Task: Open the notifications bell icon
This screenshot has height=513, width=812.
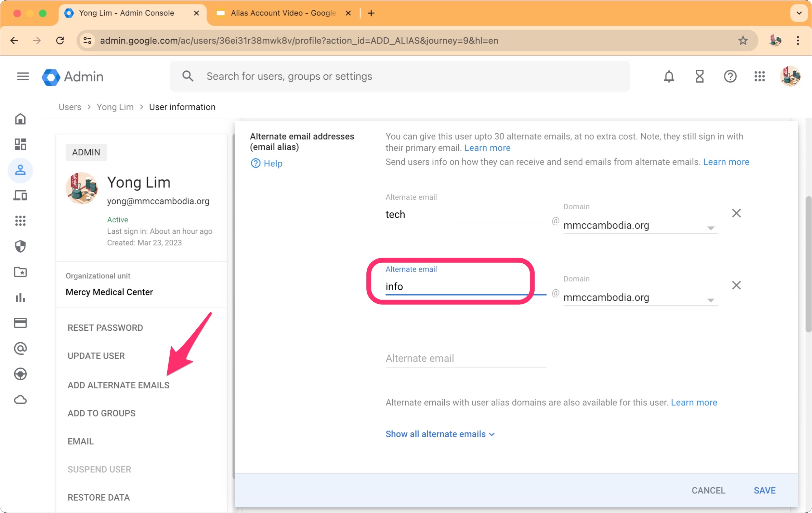Action: (x=669, y=76)
